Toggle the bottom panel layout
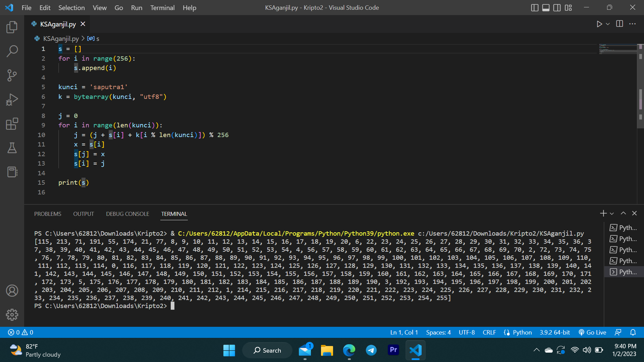This screenshot has width=644, height=362. [546, 8]
